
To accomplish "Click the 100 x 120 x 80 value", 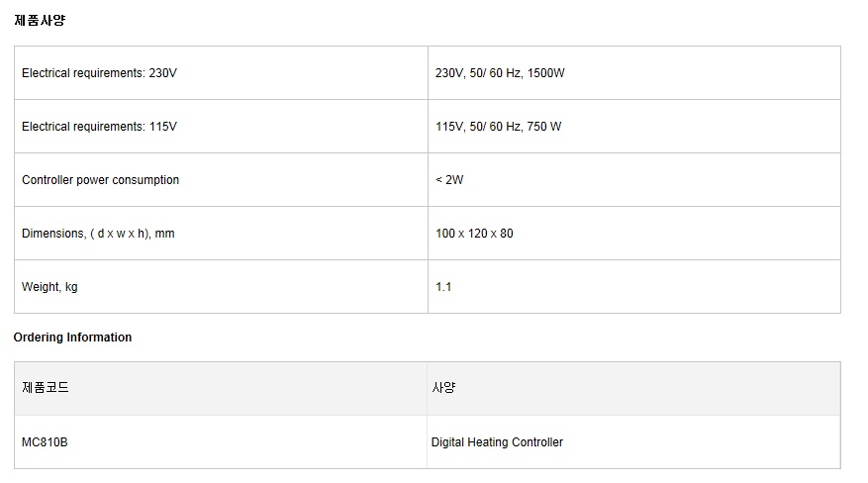I will [474, 234].
